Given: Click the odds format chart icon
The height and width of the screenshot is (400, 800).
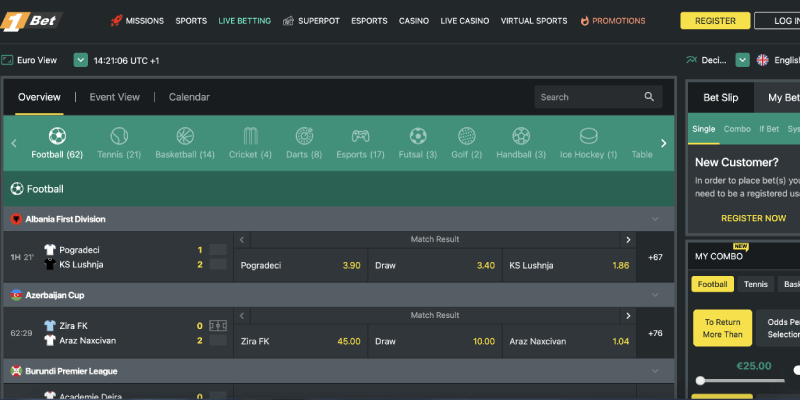Looking at the screenshot, I should 691,60.
